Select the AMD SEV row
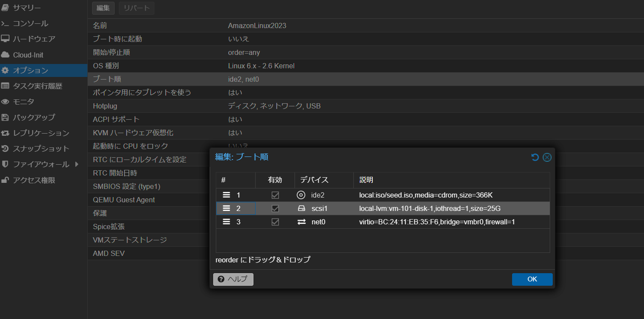 tap(148, 253)
